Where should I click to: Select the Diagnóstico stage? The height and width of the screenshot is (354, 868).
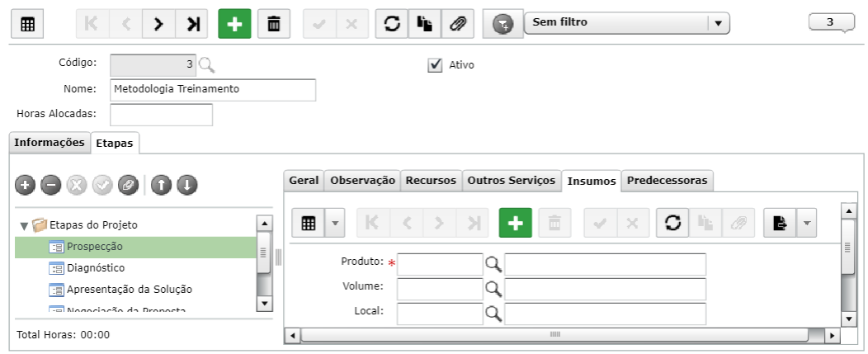[x=96, y=268]
